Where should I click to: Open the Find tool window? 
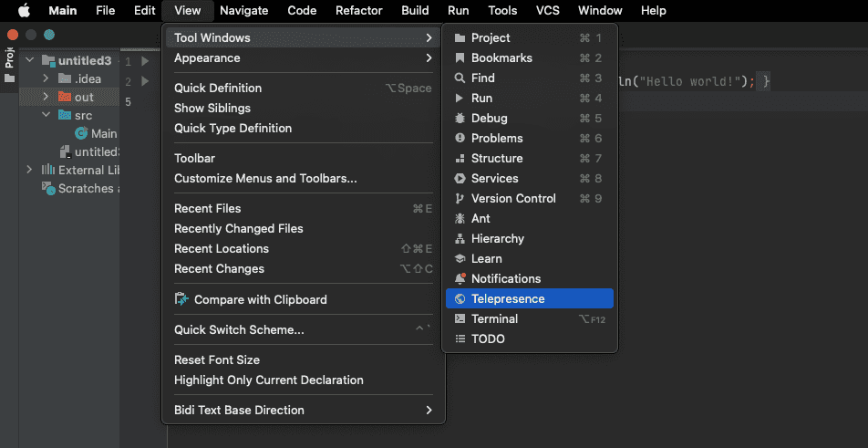[530, 78]
